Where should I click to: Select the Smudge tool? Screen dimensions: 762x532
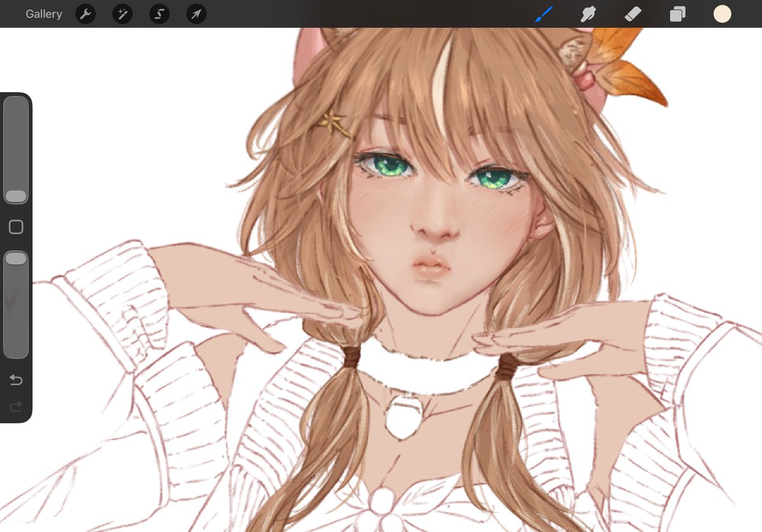tap(589, 14)
